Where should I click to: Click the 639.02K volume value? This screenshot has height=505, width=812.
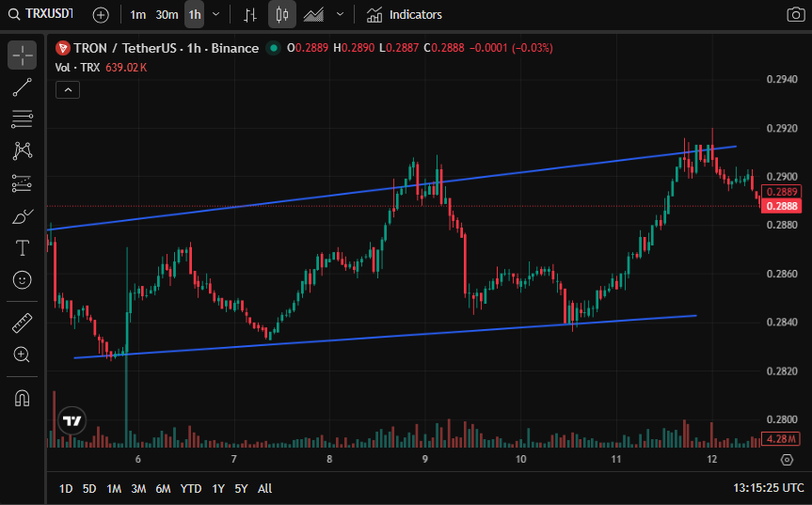point(126,68)
